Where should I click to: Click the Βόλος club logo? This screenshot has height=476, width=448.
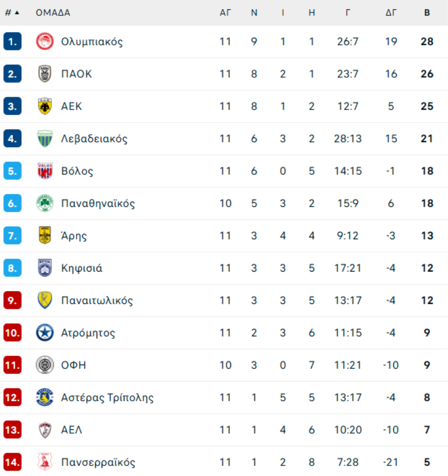45,171
